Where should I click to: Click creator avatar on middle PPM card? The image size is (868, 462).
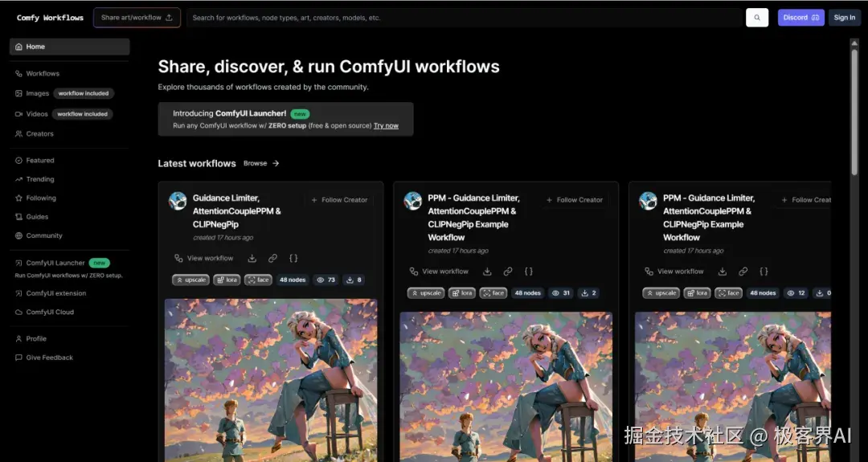point(413,201)
